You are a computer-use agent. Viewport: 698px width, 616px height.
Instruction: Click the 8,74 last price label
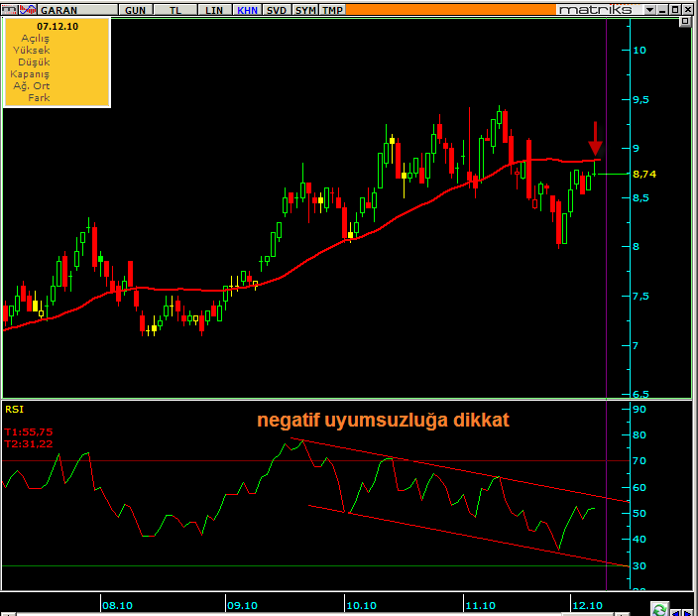tap(644, 174)
